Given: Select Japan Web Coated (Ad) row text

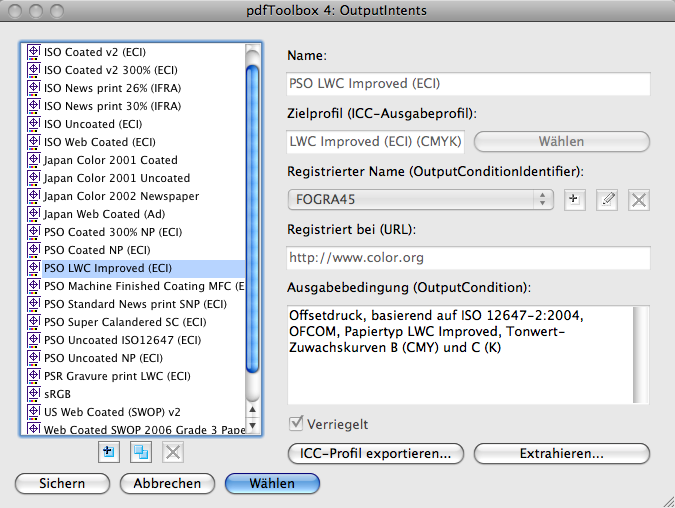Looking at the screenshot, I should click(104, 214).
